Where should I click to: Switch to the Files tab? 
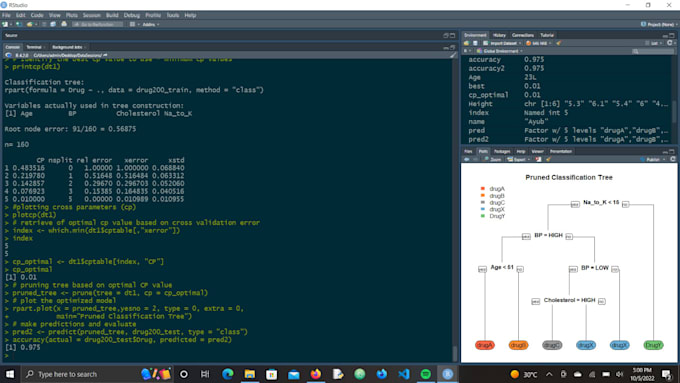468,151
